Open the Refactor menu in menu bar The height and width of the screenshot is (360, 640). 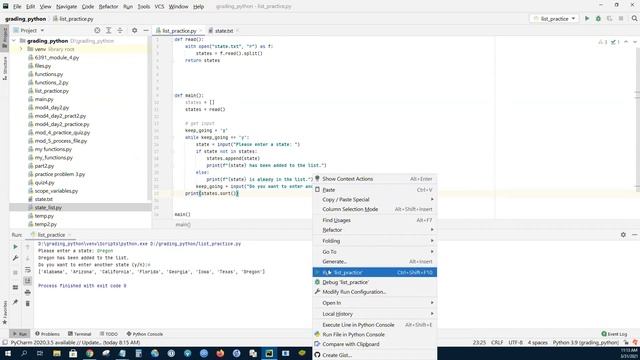pos(108,7)
